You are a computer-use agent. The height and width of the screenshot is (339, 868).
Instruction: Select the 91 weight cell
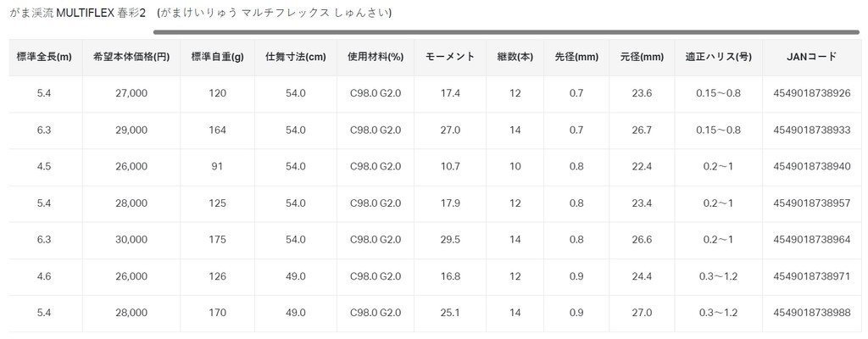[218, 167]
